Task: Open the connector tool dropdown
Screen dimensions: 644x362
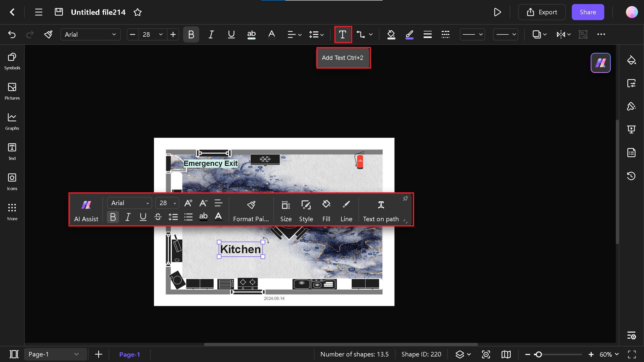Action: [371, 34]
